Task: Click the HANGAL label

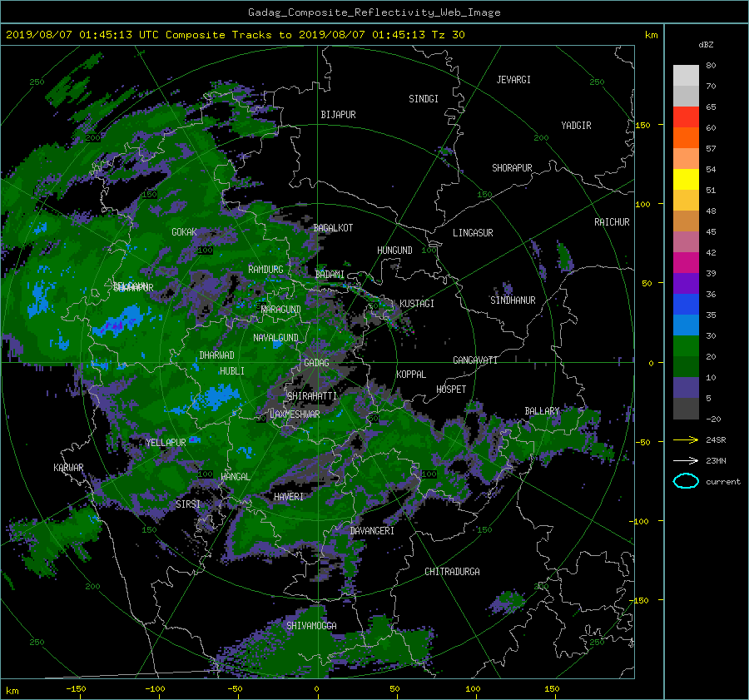Action: (x=236, y=477)
